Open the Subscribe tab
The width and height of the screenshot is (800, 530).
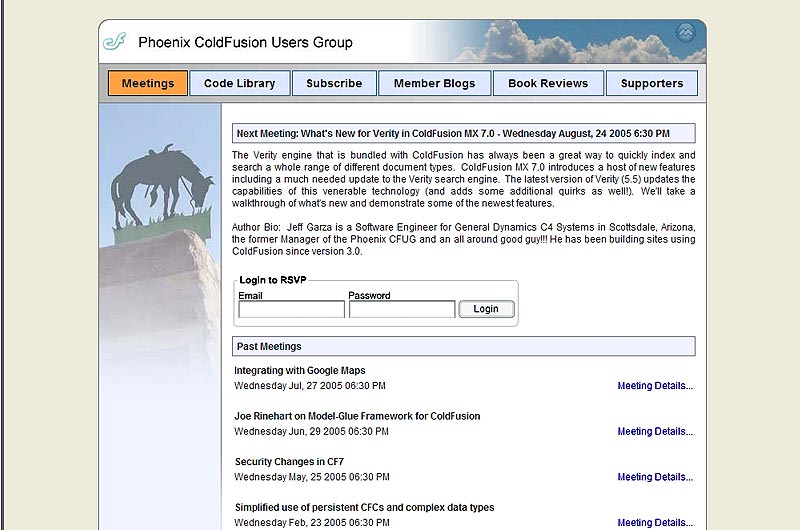334,83
